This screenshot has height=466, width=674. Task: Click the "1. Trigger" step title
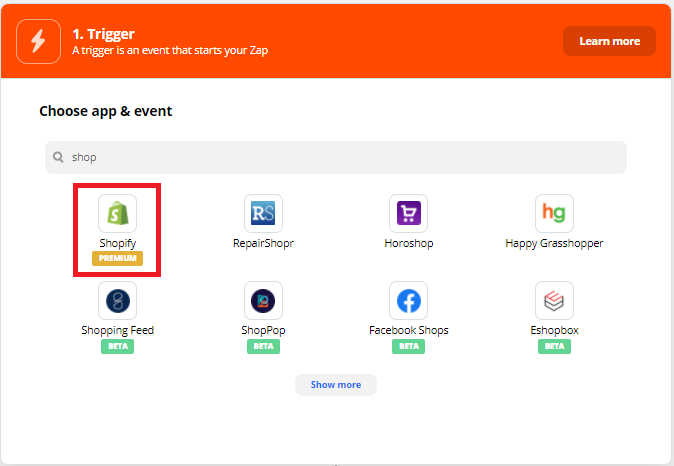pyautogui.click(x=104, y=33)
